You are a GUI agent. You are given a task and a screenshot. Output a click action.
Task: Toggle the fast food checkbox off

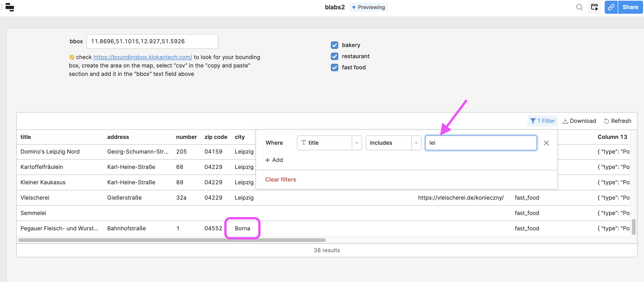point(335,67)
